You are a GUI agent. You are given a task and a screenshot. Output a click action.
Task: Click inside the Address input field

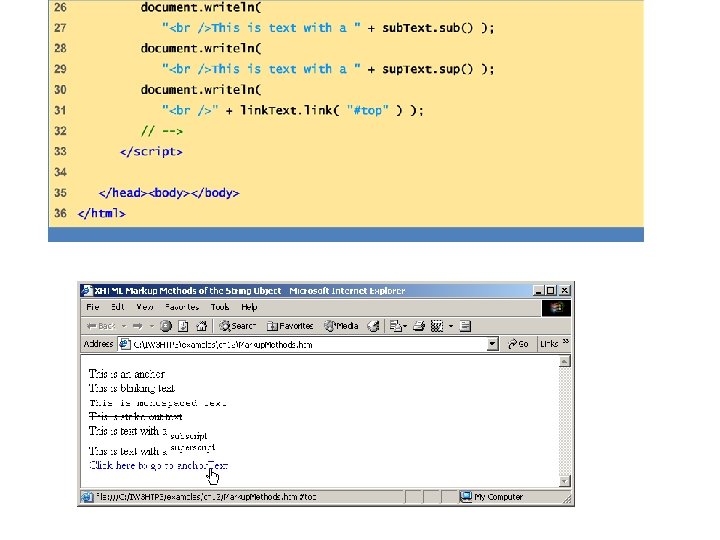(x=308, y=344)
